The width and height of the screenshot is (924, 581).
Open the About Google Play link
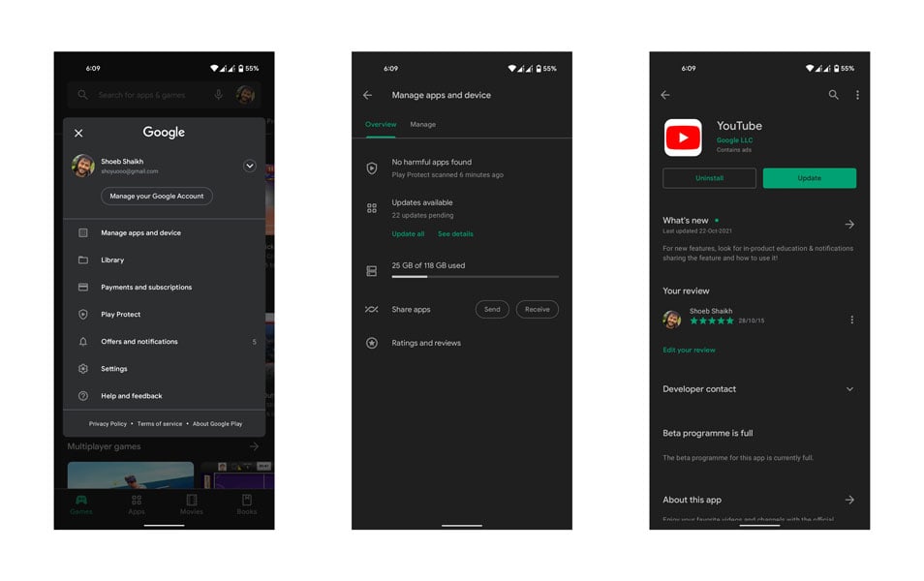[218, 424]
